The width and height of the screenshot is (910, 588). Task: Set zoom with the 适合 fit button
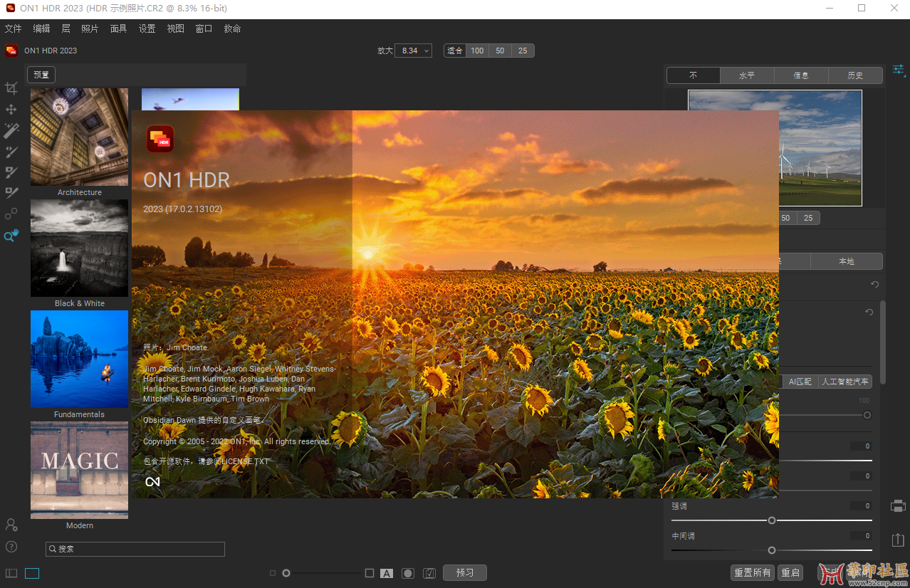(x=455, y=51)
